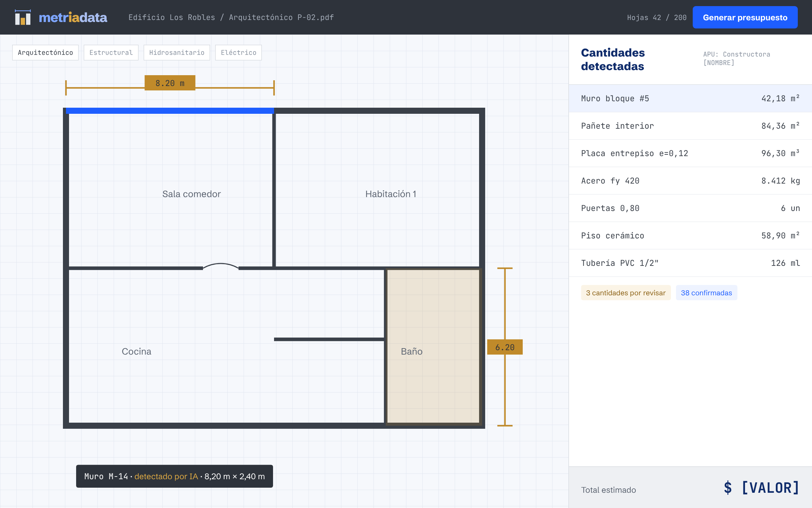Select the Placa entrepiso e=0,12 row
The image size is (812, 508).
tap(690, 153)
